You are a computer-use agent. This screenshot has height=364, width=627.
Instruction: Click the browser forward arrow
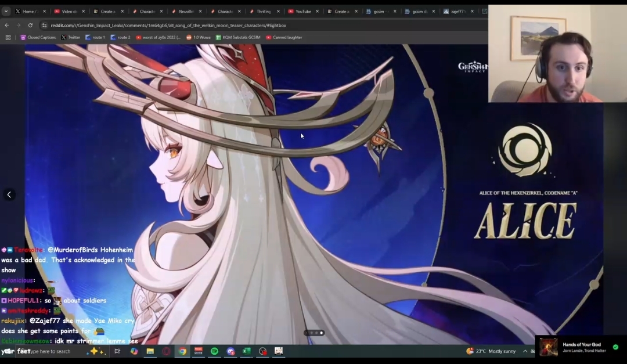click(x=19, y=25)
